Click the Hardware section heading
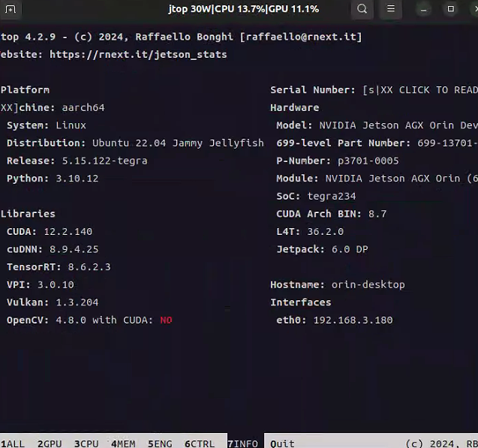 [x=295, y=107]
